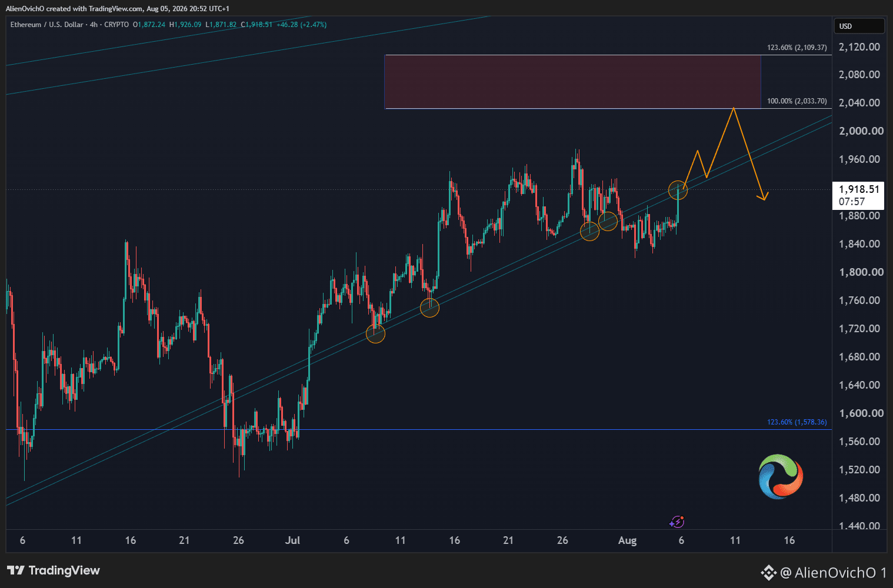This screenshot has width=893, height=588.
Task: Click the open value O1,872.24
Action: (x=149, y=25)
